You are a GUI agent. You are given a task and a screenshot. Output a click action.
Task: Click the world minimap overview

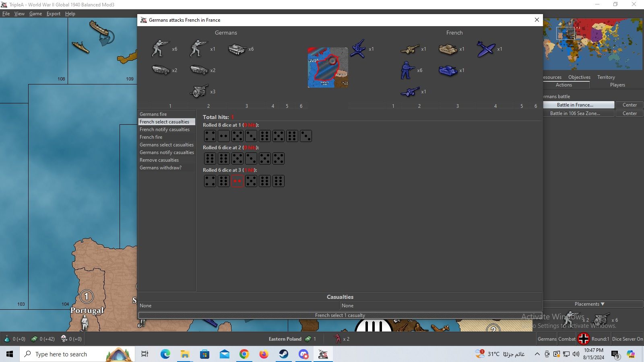coord(593,44)
